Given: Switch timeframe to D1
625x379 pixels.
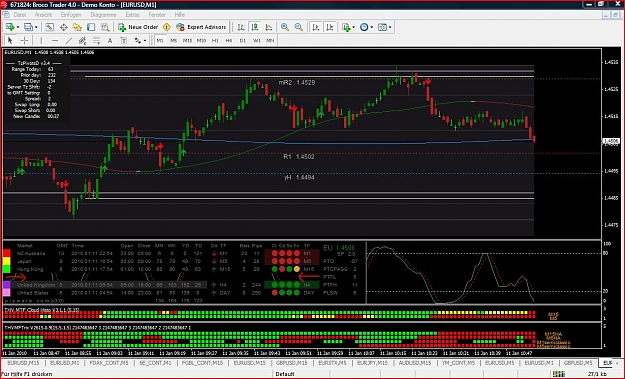Looking at the screenshot, I should (x=243, y=40).
